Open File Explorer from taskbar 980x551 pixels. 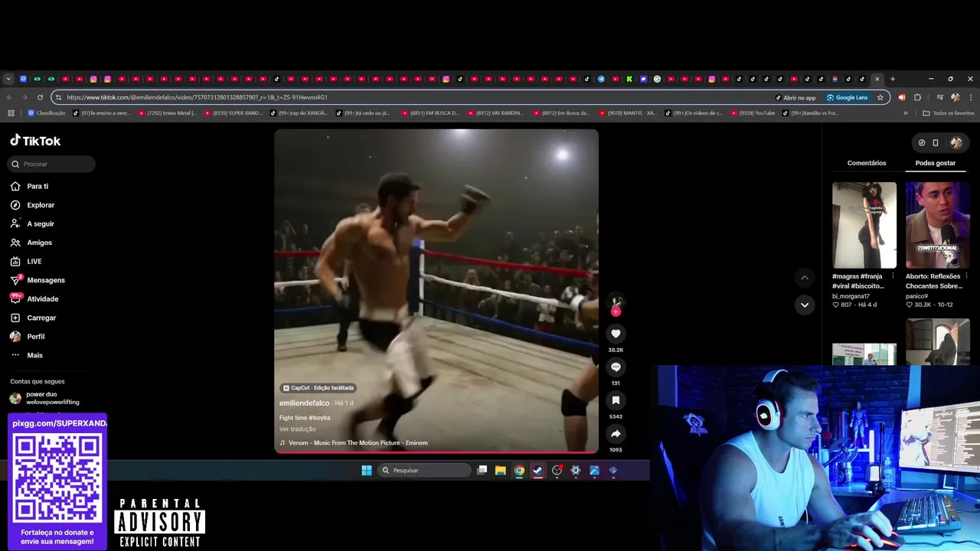[501, 471]
